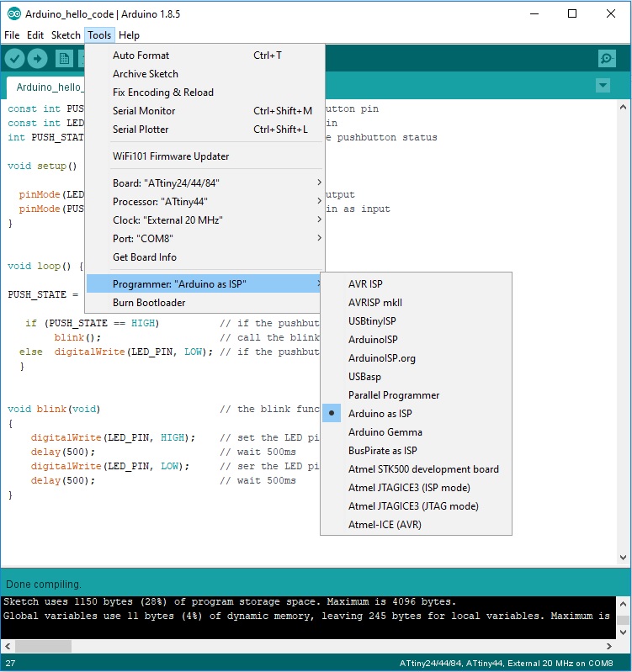
Task: Select Get Board Info
Action: [205, 257]
